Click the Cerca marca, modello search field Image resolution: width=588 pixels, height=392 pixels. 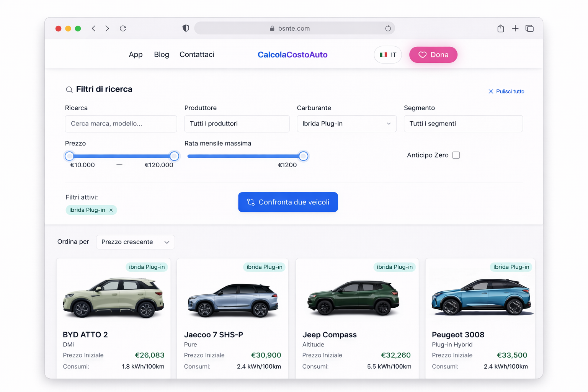click(x=121, y=124)
